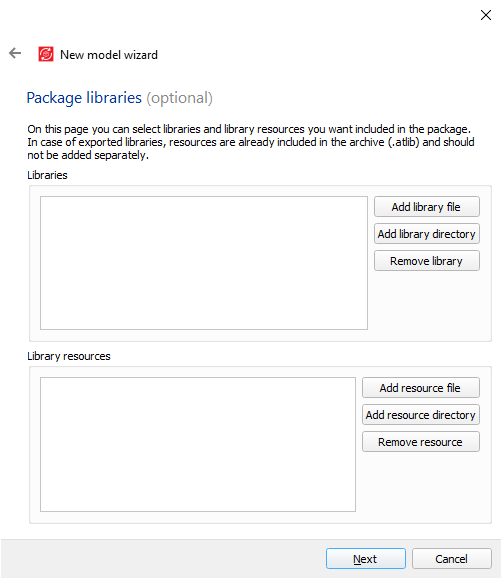Choose Add library directory
The height and width of the screenshot is (579, 502).
427,234
